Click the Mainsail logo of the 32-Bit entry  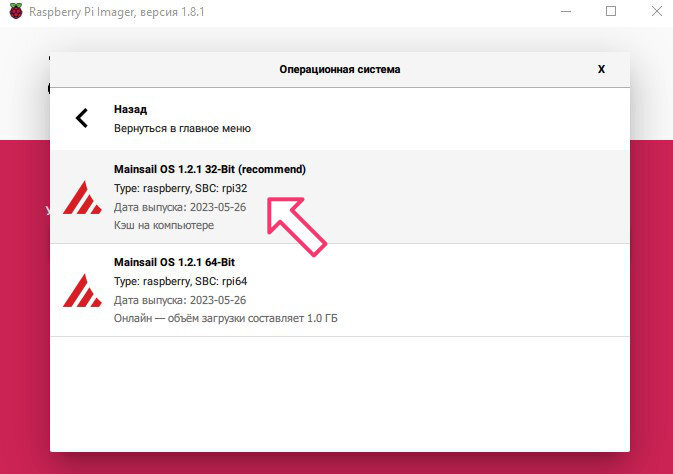tap(82, 197)
